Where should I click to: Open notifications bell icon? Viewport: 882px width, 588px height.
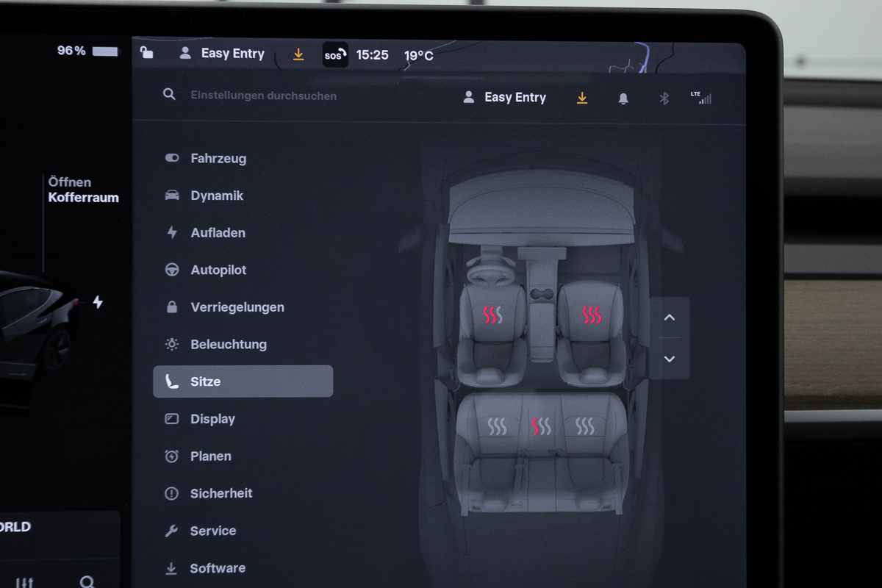[623, 98]
